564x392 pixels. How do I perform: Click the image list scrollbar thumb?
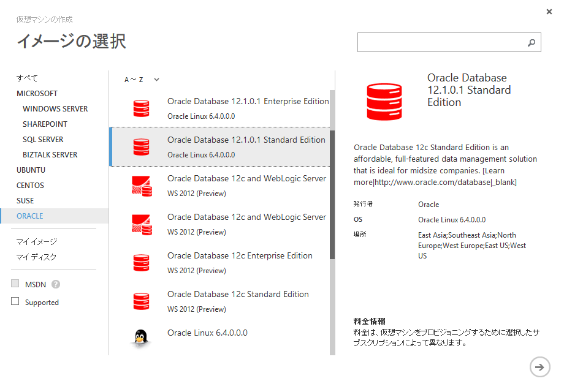pos(332,194)
